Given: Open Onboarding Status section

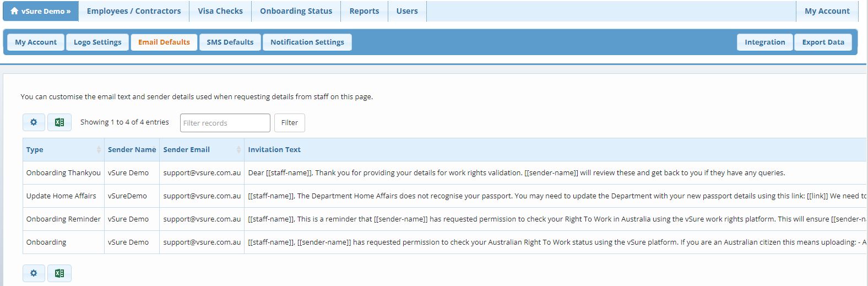Looking at the screenshot, I should coord(296,11).
